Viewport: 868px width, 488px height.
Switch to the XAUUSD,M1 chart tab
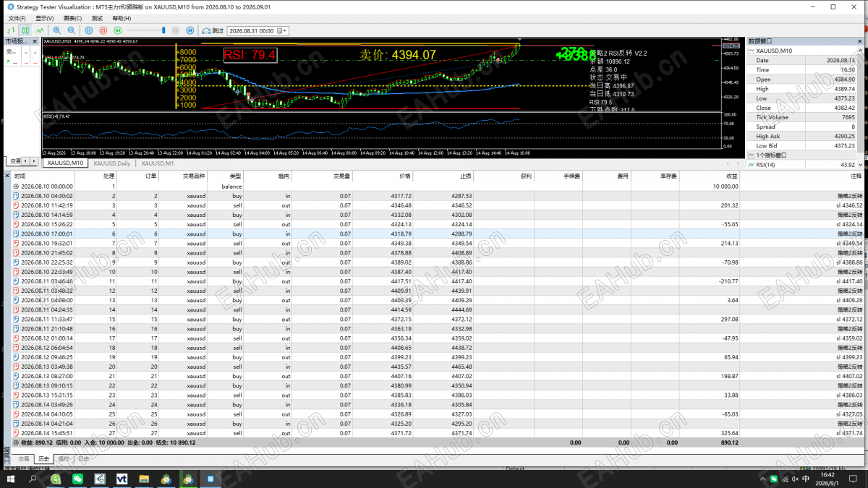point(158,163)
